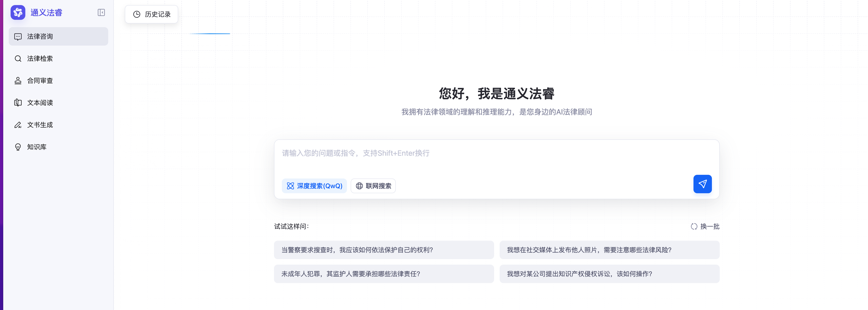Click the subtitle about AI法律顾问
Screen dimensions: 868x310
tap(497, 112)
